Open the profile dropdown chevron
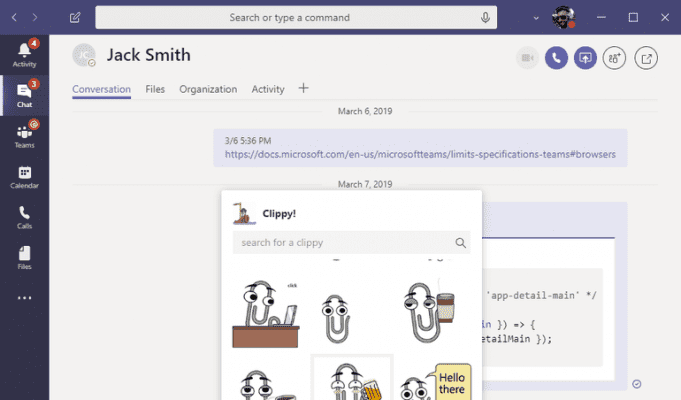The image size is (681, 400). coord(536,18)
